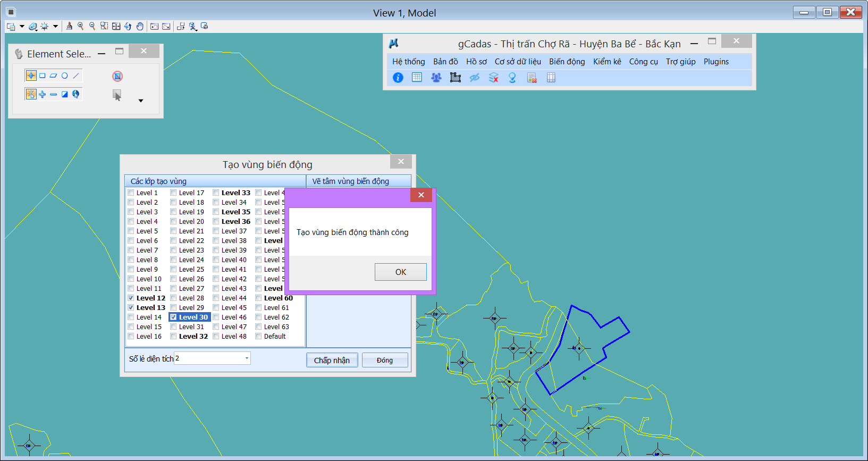Screen dimensions: 868x461
Task: Open the Bản đồ menu
Action: 445,62
